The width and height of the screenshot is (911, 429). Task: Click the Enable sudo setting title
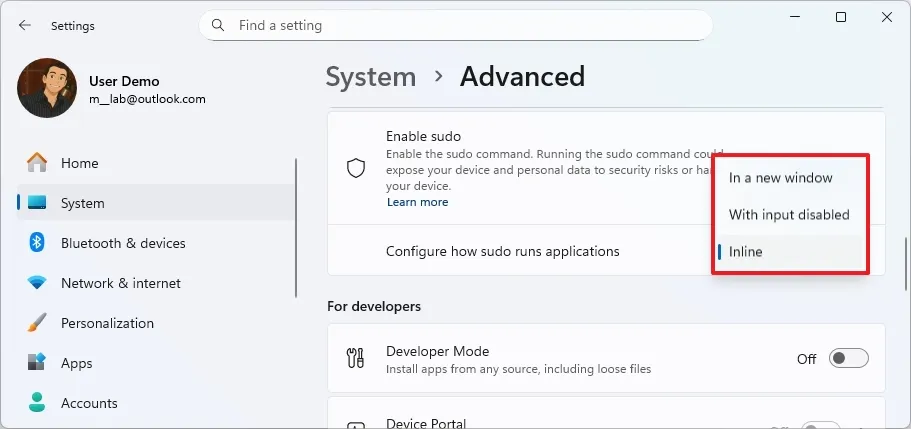[x=424, y=137]
